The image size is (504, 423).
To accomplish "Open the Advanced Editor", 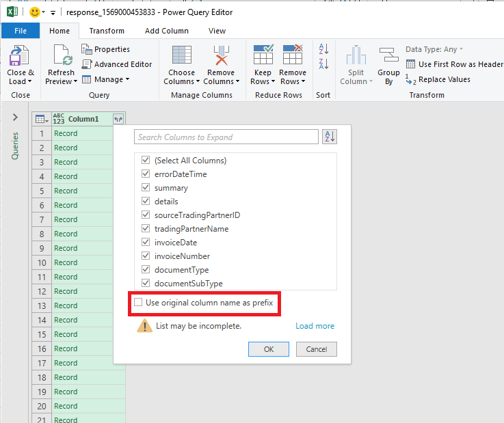I will coord(117,64).
